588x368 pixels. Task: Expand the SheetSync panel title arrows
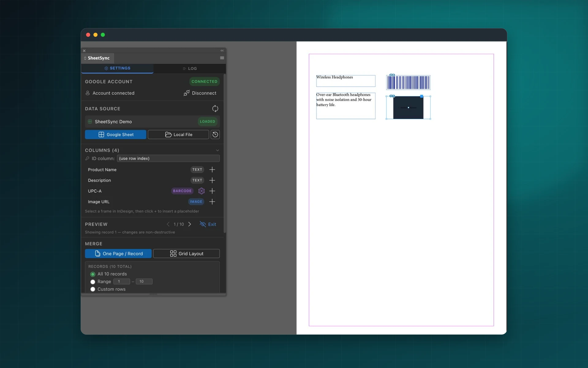coord(85,58)
